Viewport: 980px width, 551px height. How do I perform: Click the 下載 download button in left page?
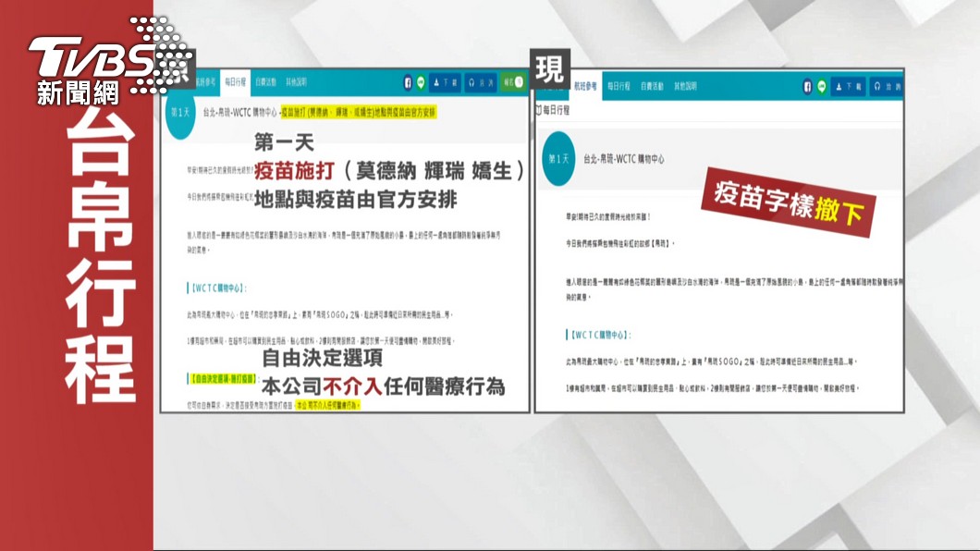pos(446,82)
